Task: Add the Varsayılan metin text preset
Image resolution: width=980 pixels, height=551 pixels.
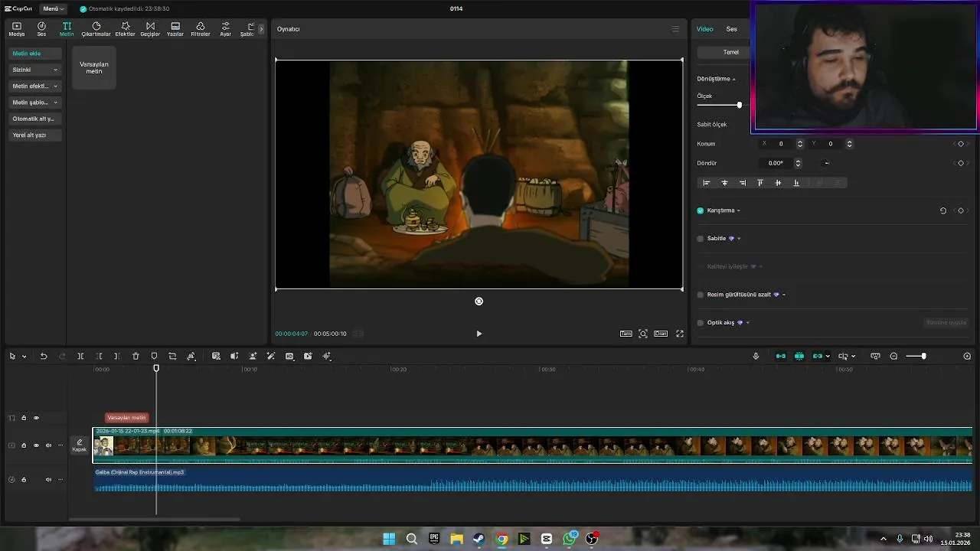Action: (94, 67)
